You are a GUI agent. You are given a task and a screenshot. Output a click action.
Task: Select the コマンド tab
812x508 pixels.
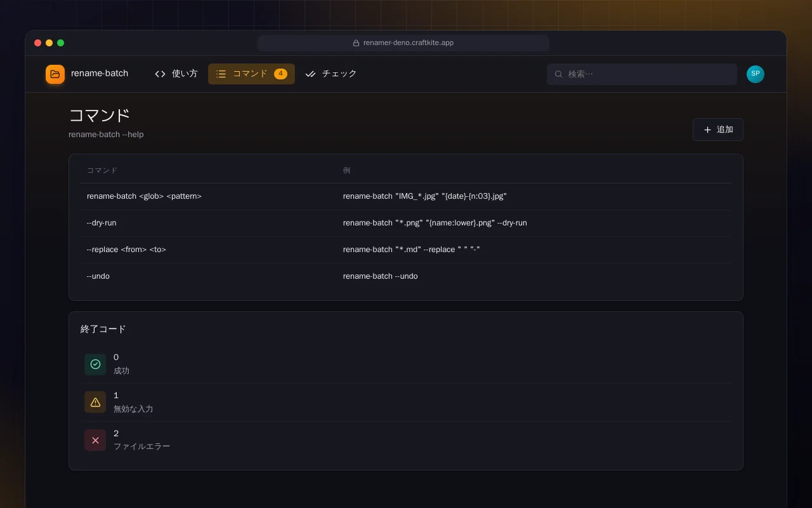pyautogui.click(x=251, y=74)
